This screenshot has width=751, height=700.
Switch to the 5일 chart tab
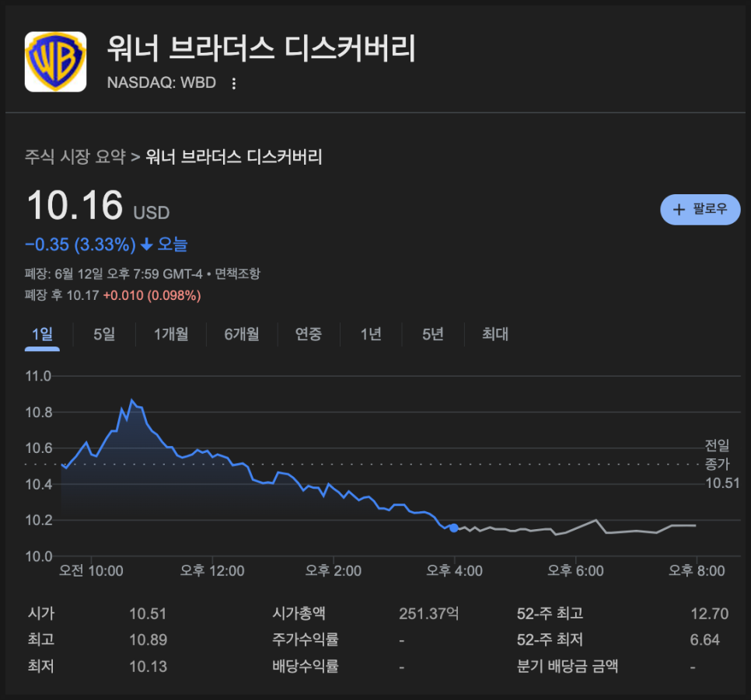tap(104, 334)
